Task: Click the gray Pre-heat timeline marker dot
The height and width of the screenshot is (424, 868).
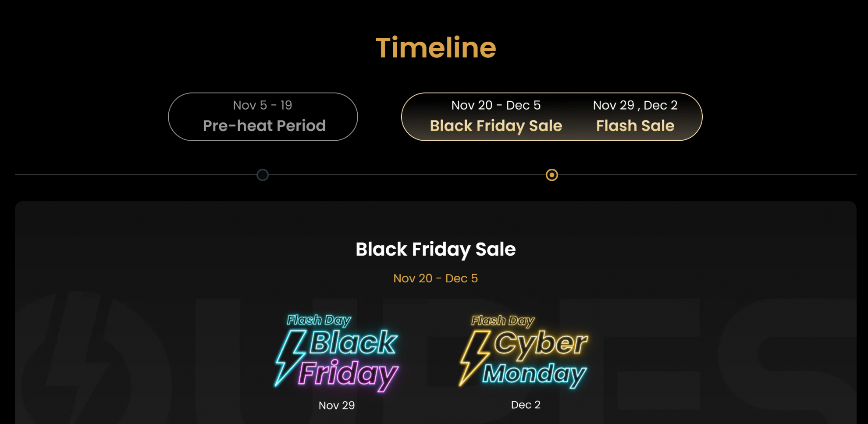Action: (263, 175)
